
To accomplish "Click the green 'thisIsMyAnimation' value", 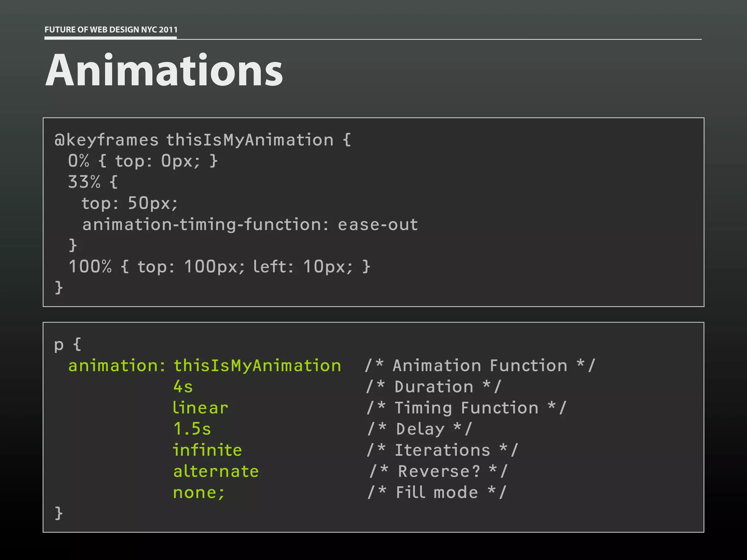I will click(257, 366).
